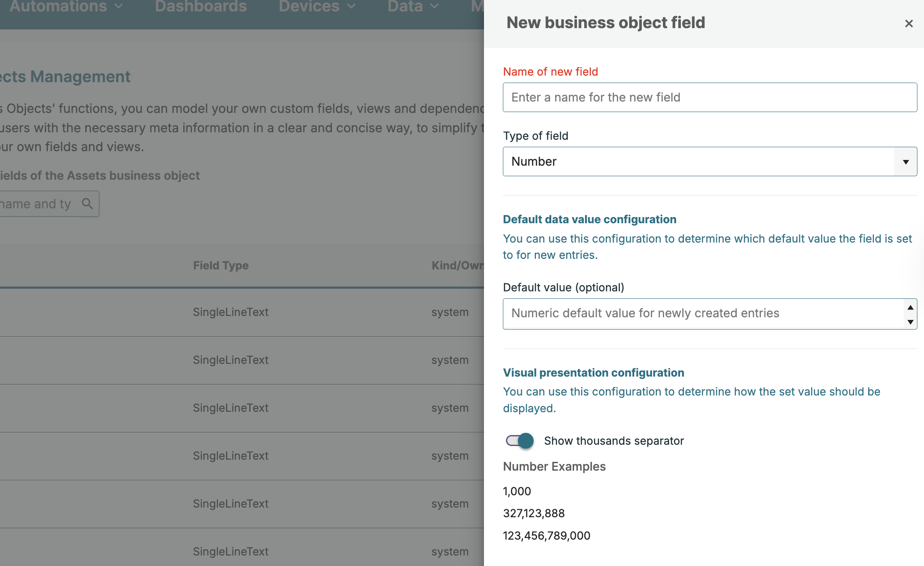Click the search magnifier icon
Screen dimensions: 924x566
[x=87, y=203]
